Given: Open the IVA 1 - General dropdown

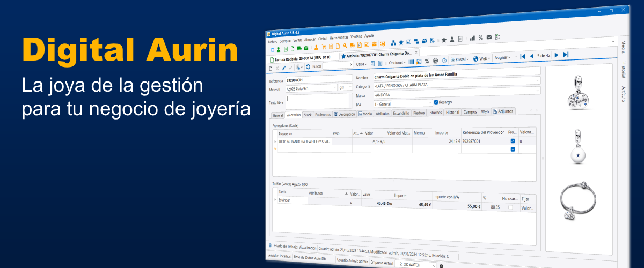Looking at the screenshot, I should click(x=429, y=102).
